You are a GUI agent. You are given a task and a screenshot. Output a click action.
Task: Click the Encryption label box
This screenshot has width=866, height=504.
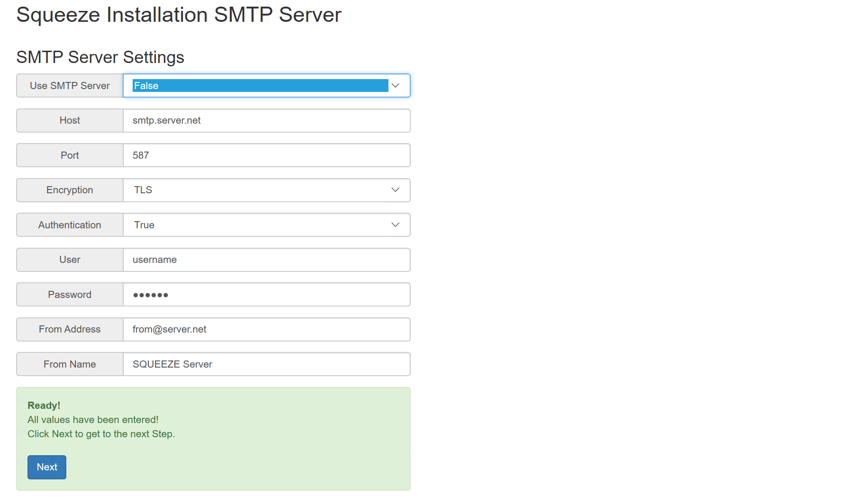(x=70, y=190)
